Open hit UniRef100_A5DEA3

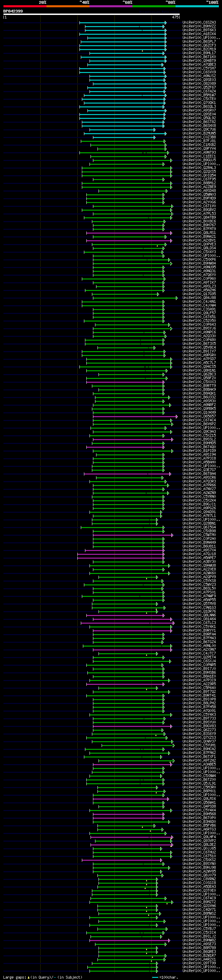tap(199, 887)
